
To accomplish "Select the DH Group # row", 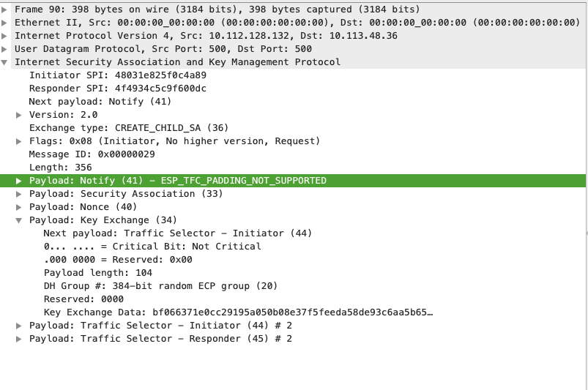I will [x=160, y=286].
